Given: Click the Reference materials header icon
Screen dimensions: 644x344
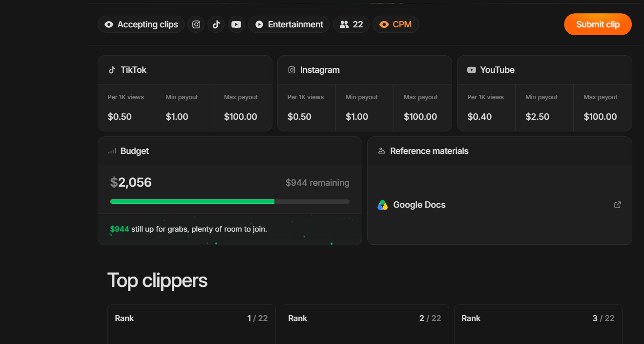Looking at the screenshot, I should coord(382,151).
